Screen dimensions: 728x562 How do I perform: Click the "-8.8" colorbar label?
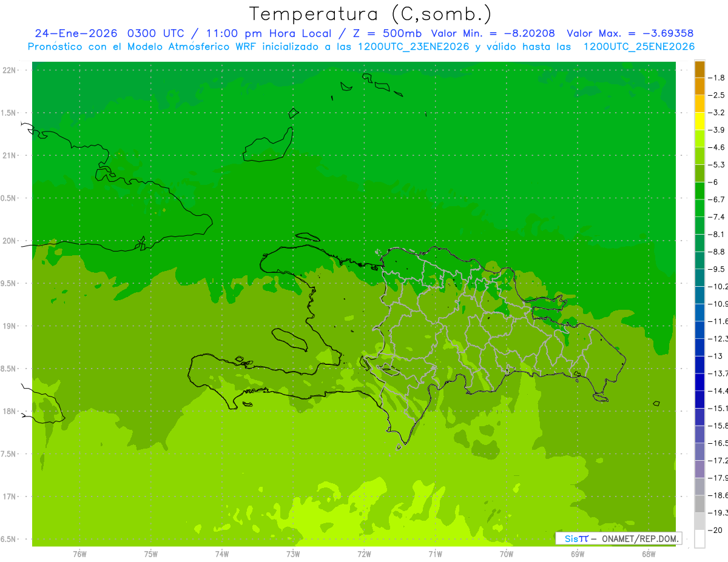[717, 252]
